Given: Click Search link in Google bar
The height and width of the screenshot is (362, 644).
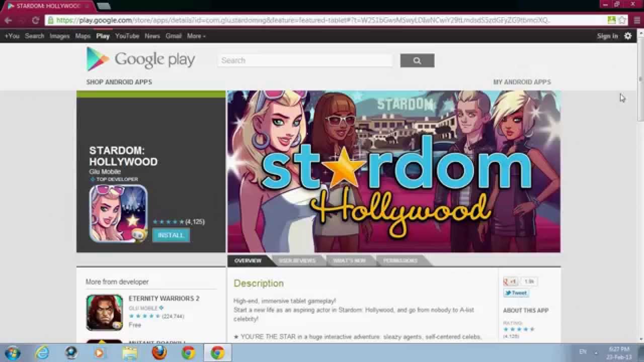Looking at the screenshot, I should click(35, 36).
